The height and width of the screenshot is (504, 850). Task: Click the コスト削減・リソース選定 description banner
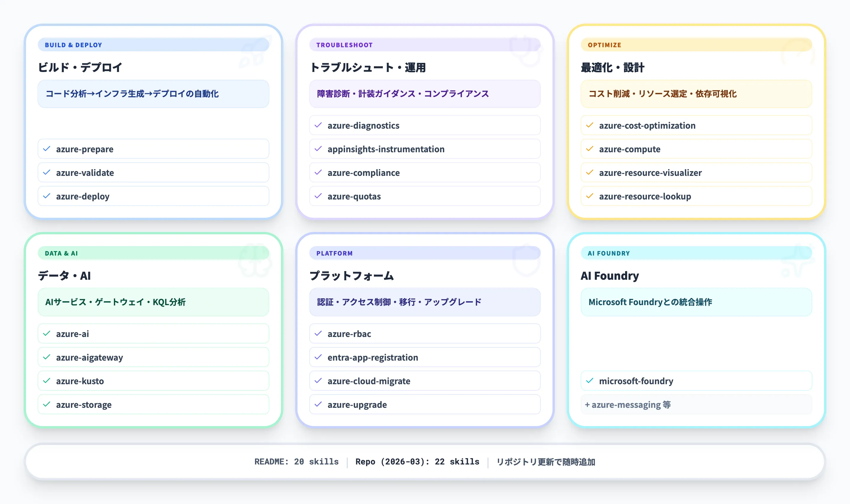pyautogui.click(x=696, y=94)
